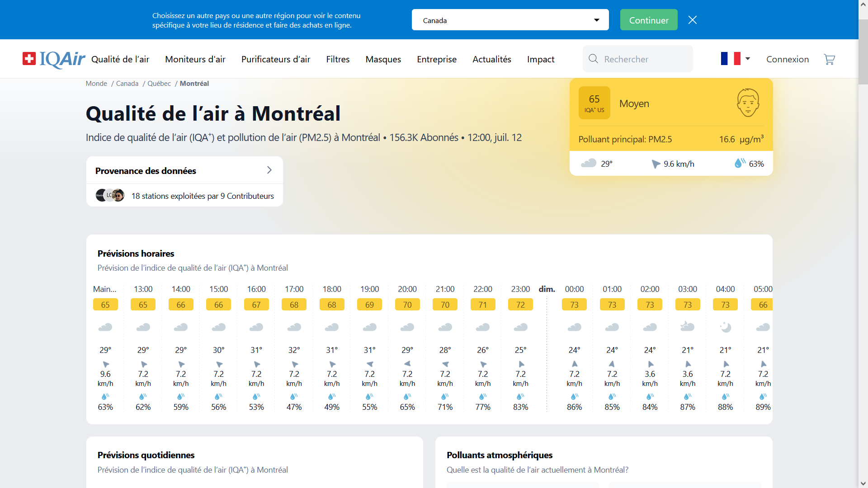
Task: Open Actualités menu item
Action: 492,59
